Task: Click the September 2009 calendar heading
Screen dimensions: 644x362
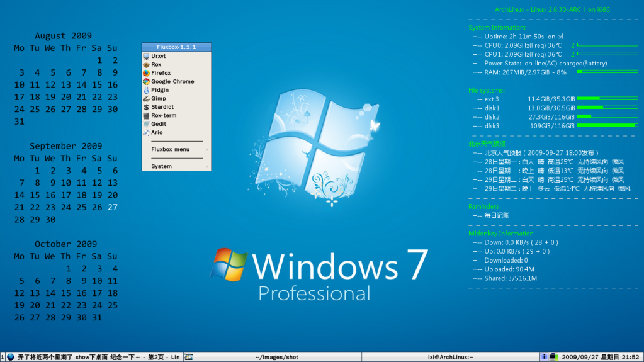Action: (x=65, y=146)
